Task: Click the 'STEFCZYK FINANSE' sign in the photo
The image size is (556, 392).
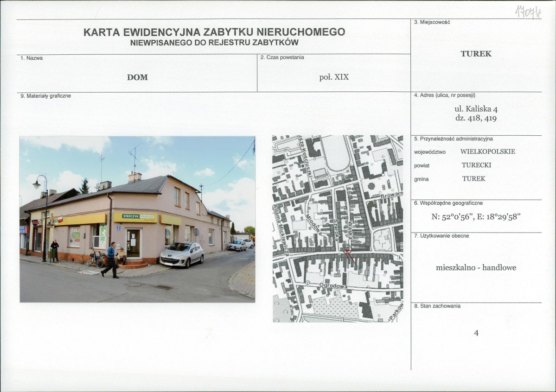Action: pyautogui.click(x=138, y=216)
